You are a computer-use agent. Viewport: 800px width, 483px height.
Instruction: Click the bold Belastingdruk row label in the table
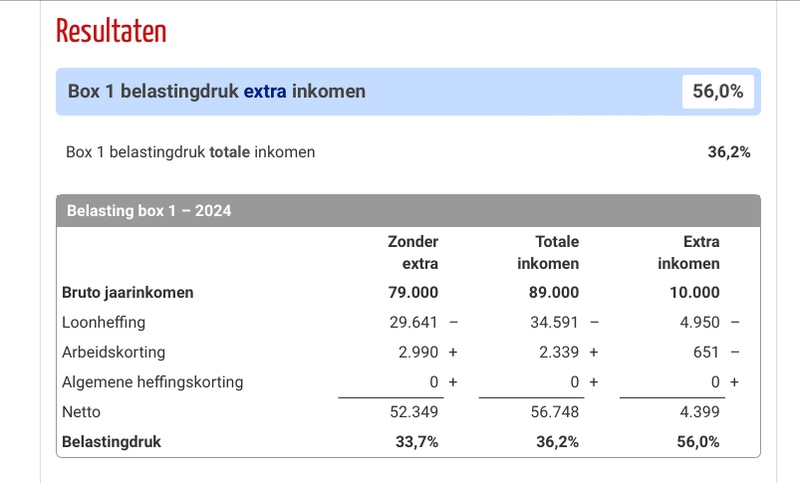111,441
